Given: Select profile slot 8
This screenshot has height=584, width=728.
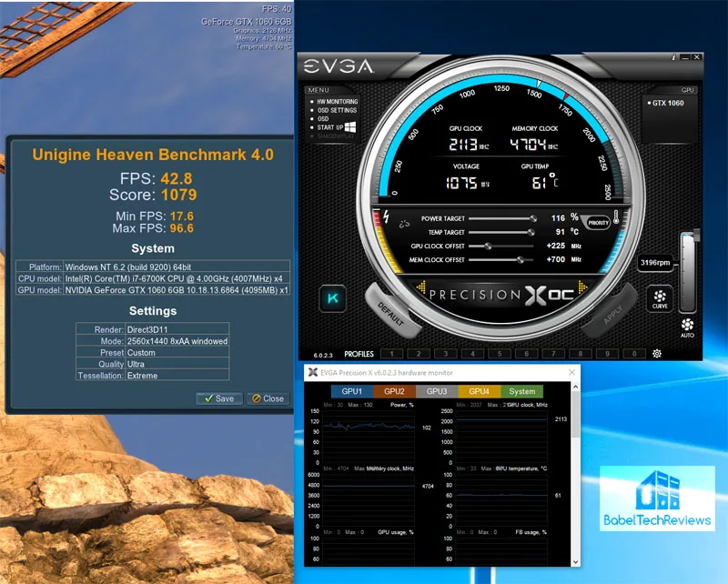Looking at the screenshot, I should (581, 354).
